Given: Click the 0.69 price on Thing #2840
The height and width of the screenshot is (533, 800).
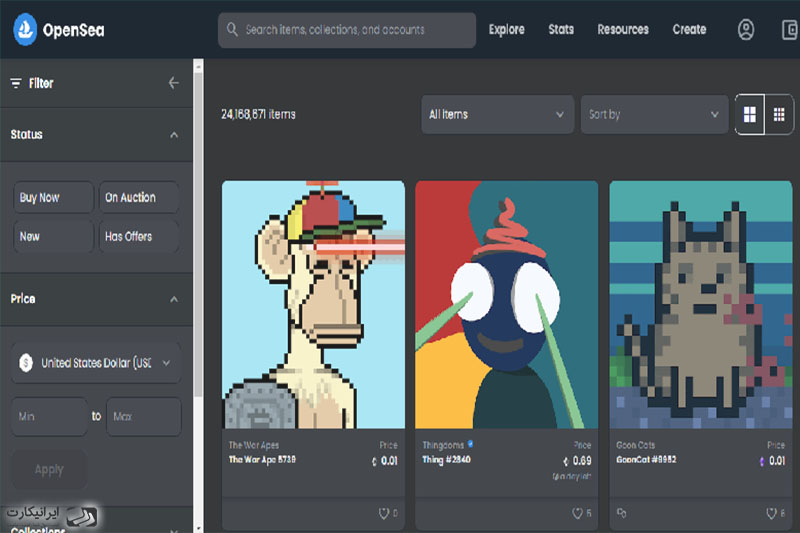Looking at the screenshot, I should click(582, 461).
